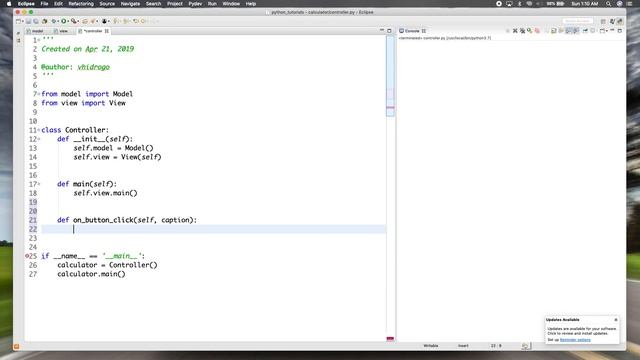
Task: Click the 'on_button_click' method name
Action: [103, 220]
